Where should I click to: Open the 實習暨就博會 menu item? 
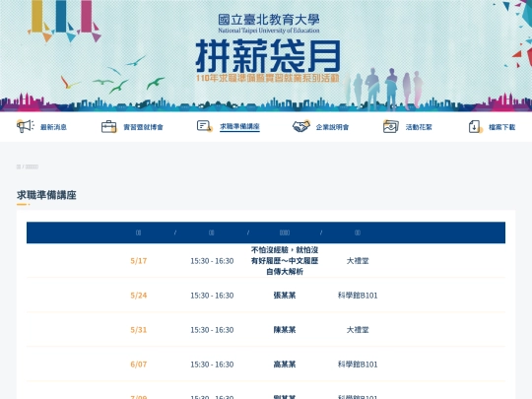143,127
